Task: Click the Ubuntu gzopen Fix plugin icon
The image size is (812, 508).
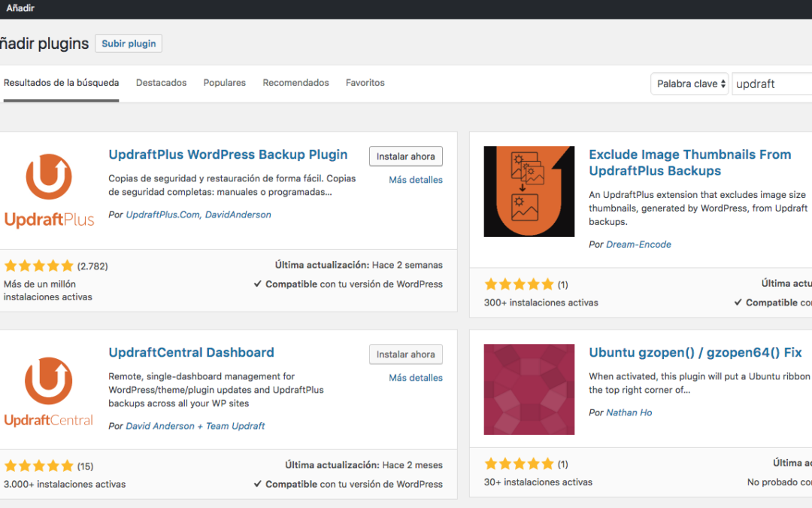Action: [x=529, y=389]
